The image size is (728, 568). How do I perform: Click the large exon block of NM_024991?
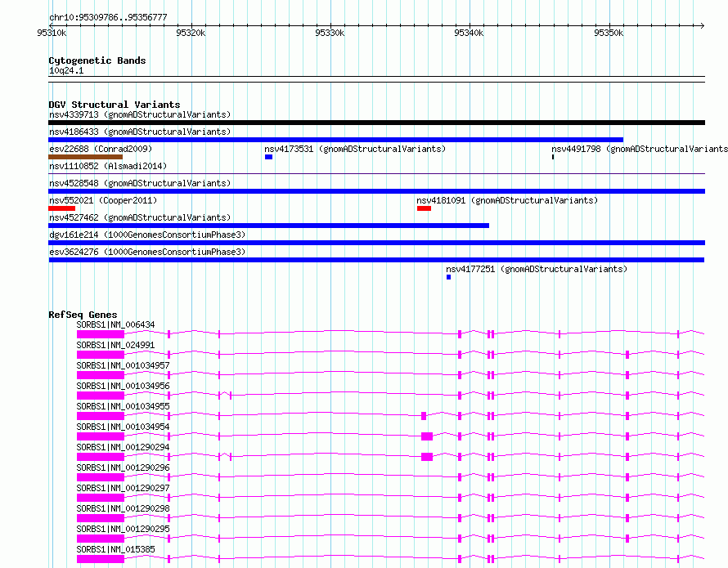pyautogui.click(x=101, y=355)
